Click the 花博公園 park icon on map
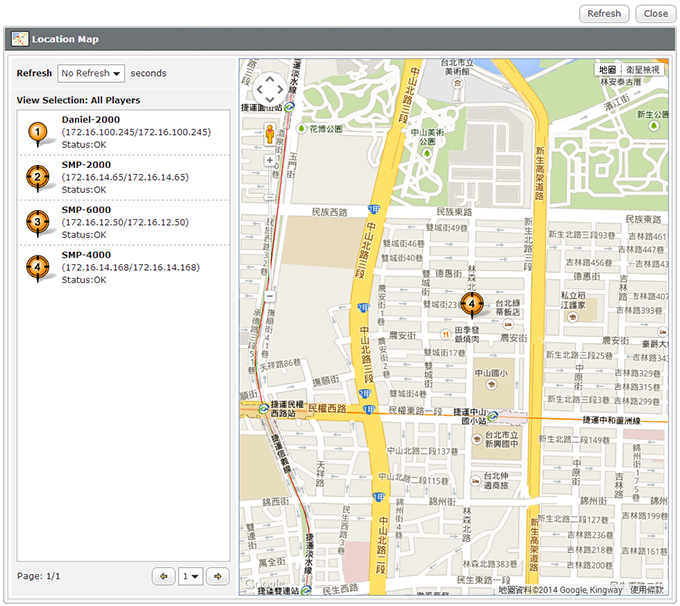Viewport: 680px width, 606px height. click(301, 129)
